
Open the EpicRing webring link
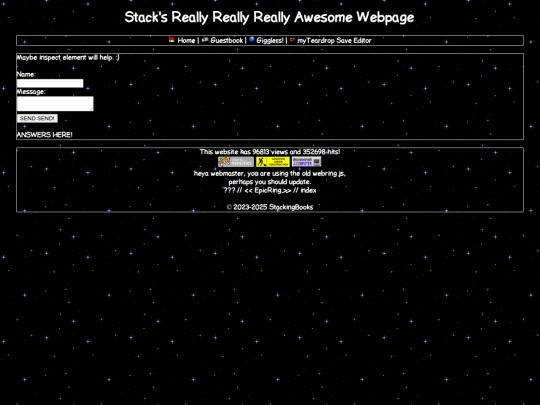click(268, 190)
